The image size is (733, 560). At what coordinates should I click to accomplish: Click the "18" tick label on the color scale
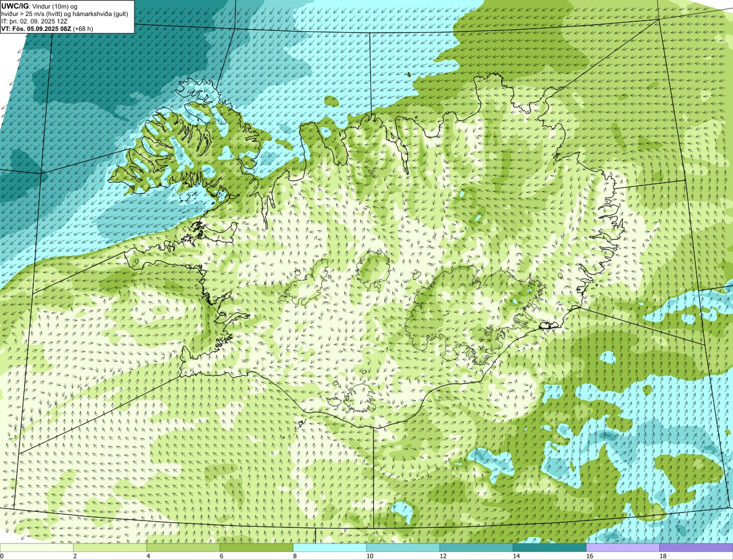coord(663,557)
